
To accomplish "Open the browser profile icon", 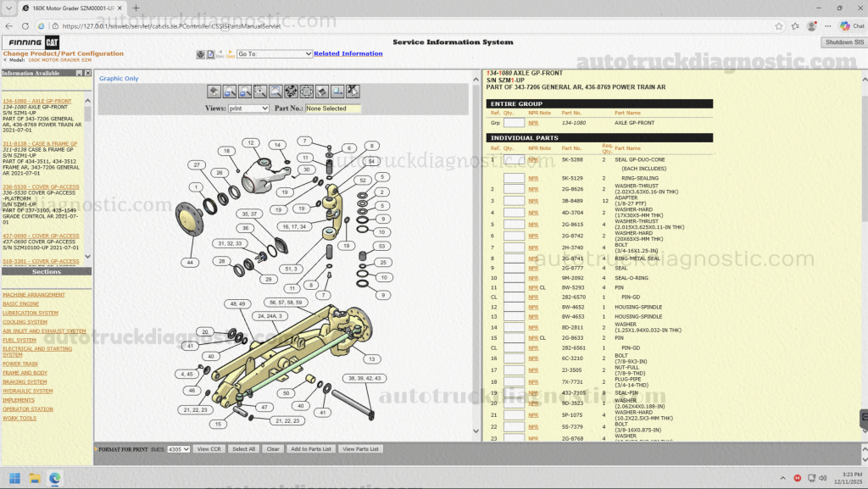I will [811, 26].
